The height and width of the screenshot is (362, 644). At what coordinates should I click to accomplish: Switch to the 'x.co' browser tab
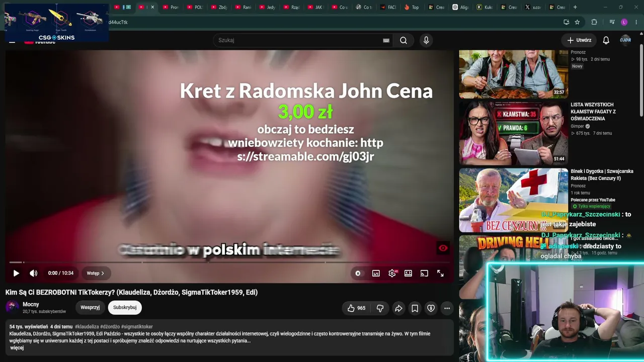click(x=533, y=7)
